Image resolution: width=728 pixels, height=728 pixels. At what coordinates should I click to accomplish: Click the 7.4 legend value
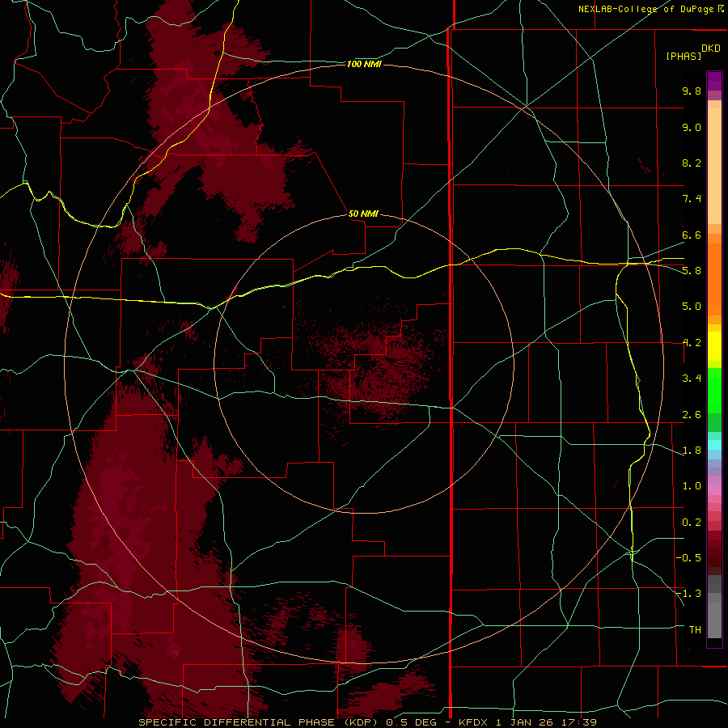click(x=692, y=199)
